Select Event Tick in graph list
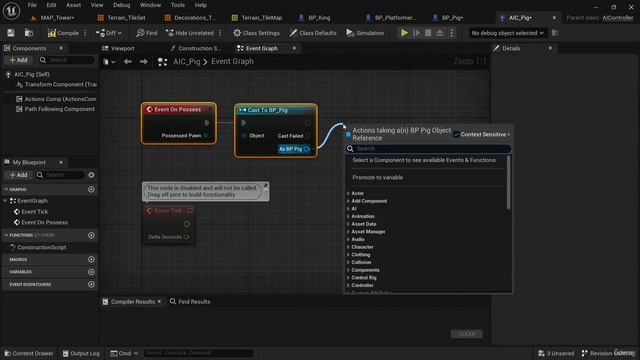Screen dimensions: 640x360 pos(34,211)
